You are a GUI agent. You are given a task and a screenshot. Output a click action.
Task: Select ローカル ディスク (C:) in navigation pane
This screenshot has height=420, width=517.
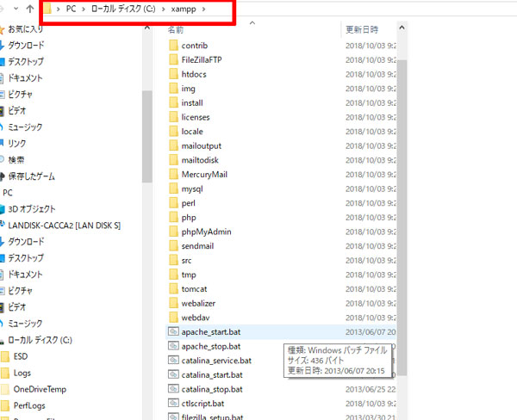pyautogui.click(x=40, y=340)
